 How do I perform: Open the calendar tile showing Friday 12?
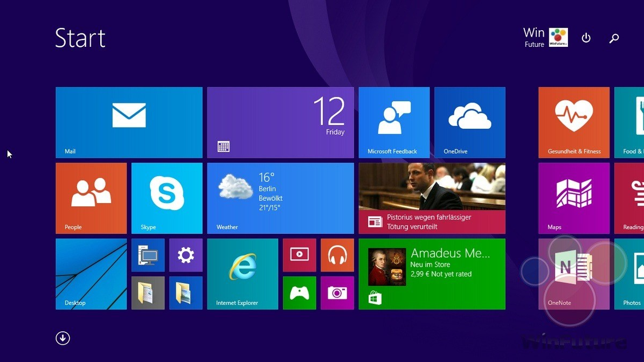point(280,122)
